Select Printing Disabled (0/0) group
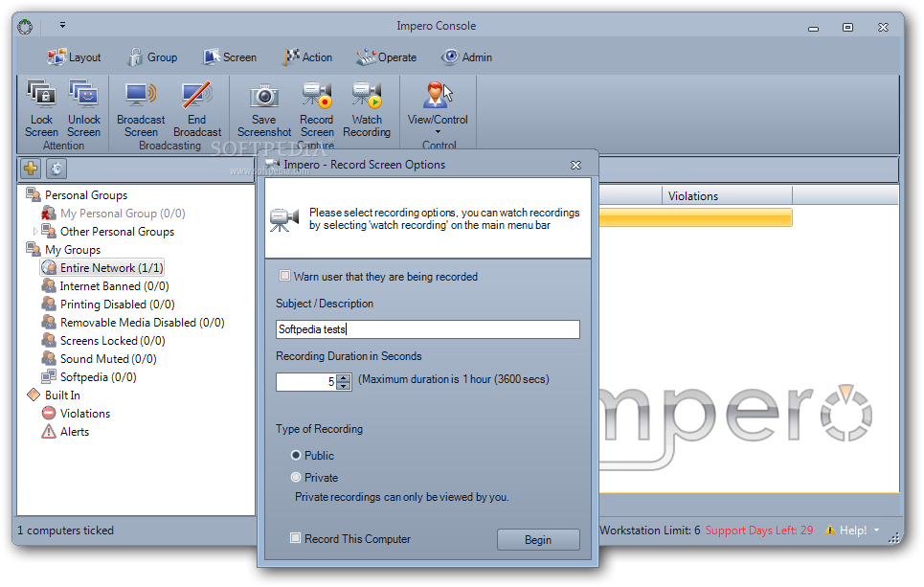Image resolution: width=924 pixels, height=587 pixels. [x=117, y=305]
